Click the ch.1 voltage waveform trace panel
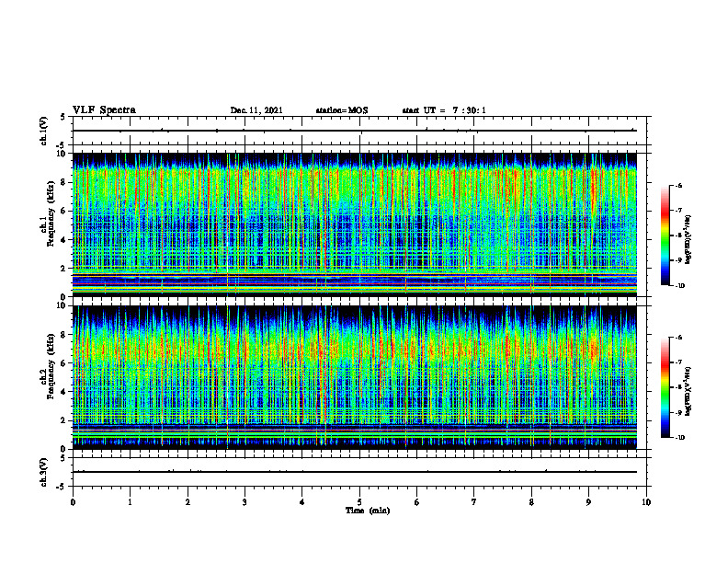Screen dimensions: 728x563 point(359,131)
